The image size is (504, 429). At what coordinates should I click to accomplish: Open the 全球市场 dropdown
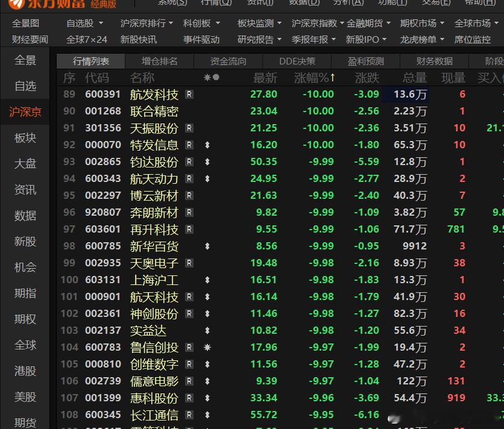476,23
